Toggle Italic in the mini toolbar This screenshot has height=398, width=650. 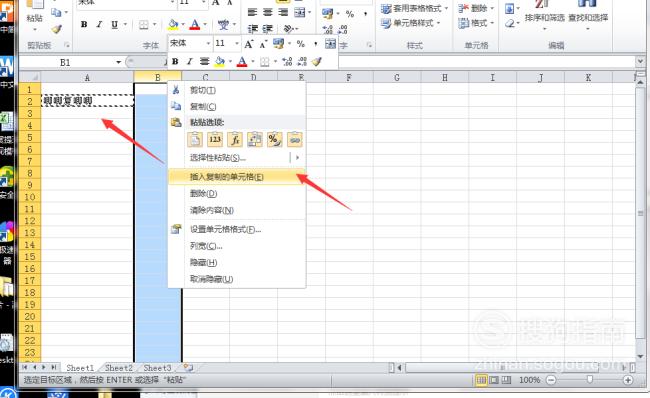click(x=189, y=62)
